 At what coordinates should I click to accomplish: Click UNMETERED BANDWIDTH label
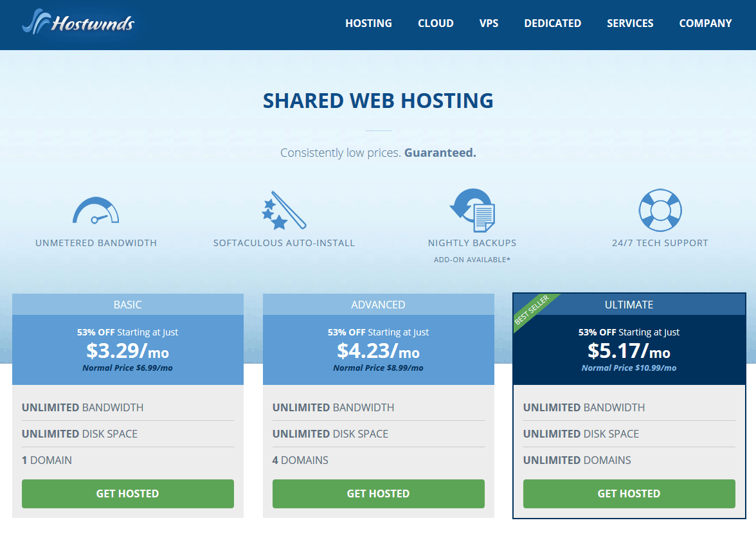[x=96, y=243]
